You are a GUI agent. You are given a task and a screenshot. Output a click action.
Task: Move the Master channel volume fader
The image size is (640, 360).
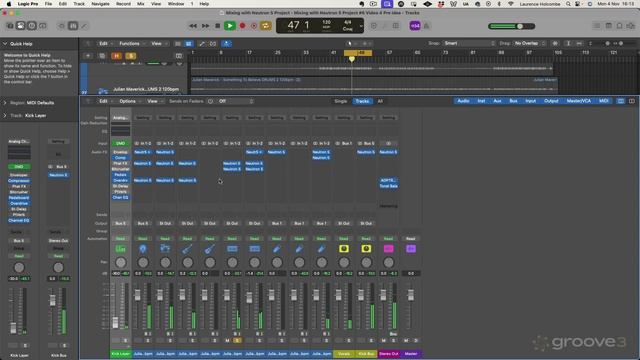pyautogui.click(x=411, y=295)
